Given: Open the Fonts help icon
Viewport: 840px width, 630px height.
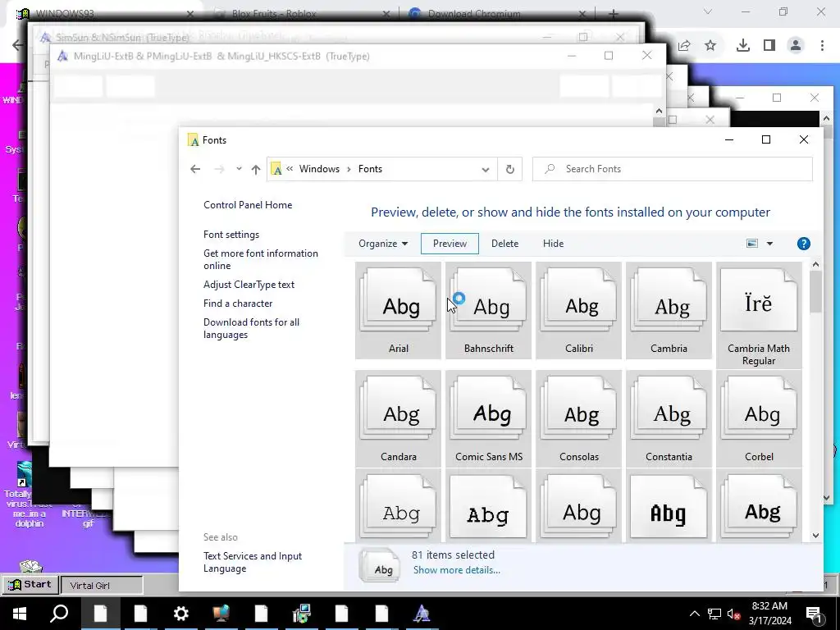Looking at the screenshot, I should pyautogui.click(x=803, y=244).
